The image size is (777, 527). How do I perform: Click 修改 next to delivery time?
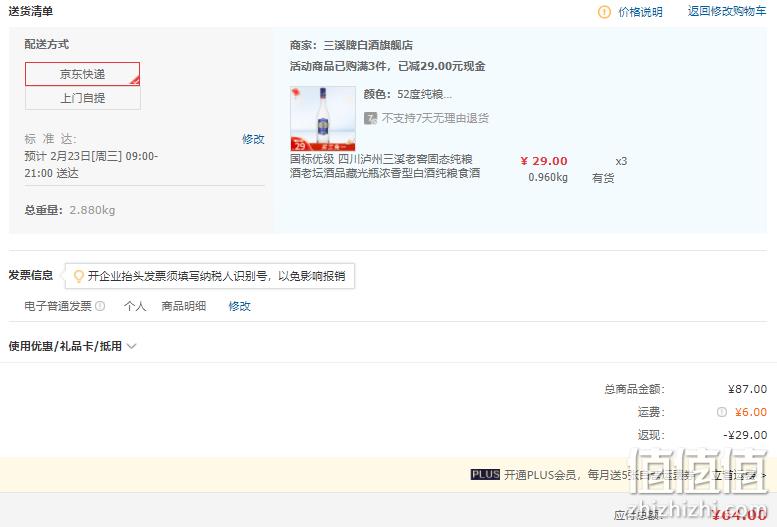pos(253,139)
